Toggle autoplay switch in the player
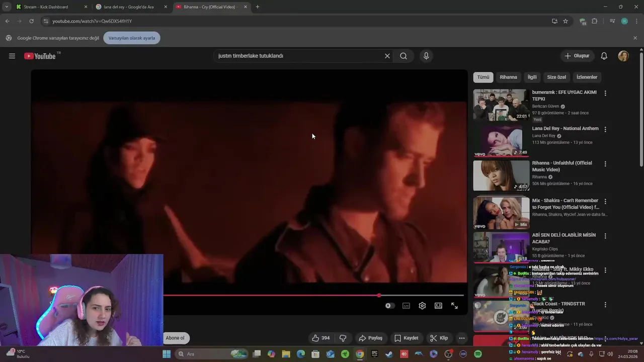644x362 pixels. (x=389, y=306)
